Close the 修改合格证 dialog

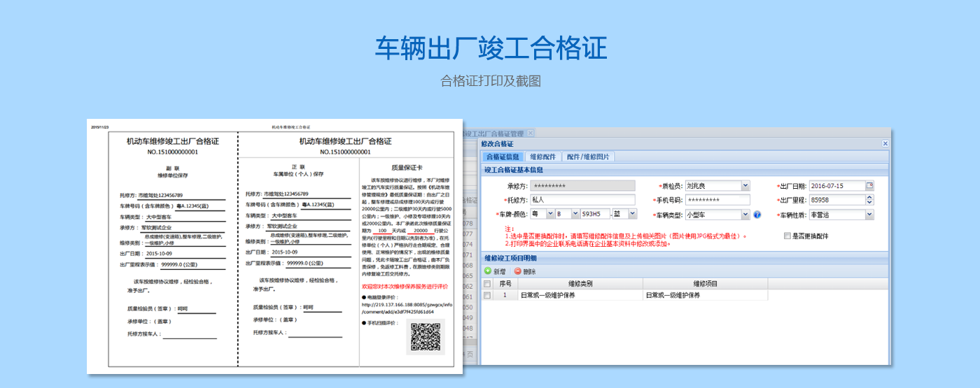pyautogui.click(x=885, y=143)
